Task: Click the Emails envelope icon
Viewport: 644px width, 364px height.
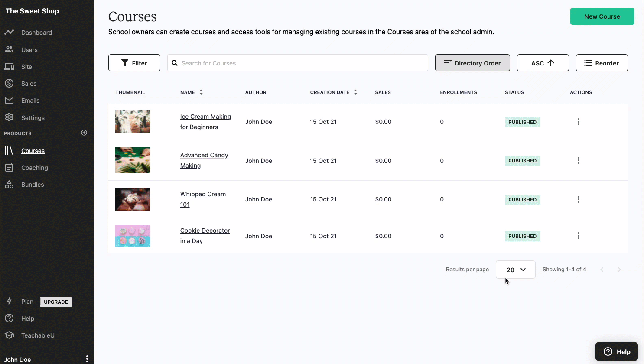Action: click(x=9, y=100)
